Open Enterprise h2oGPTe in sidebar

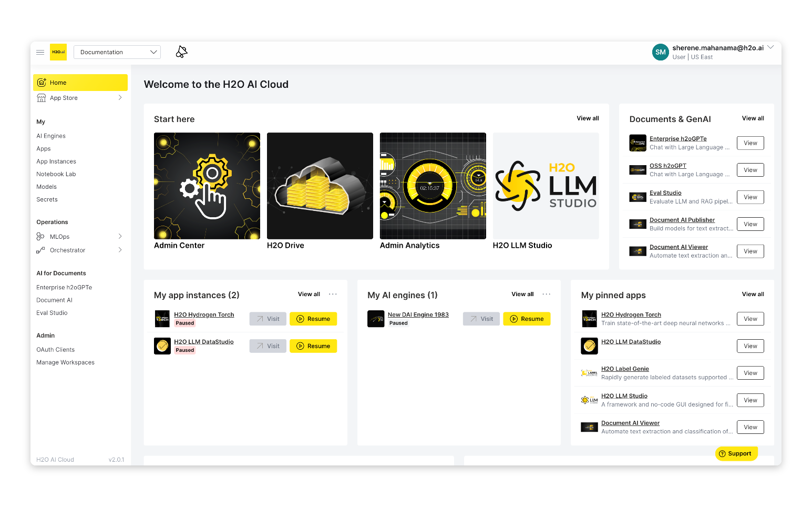64,287
